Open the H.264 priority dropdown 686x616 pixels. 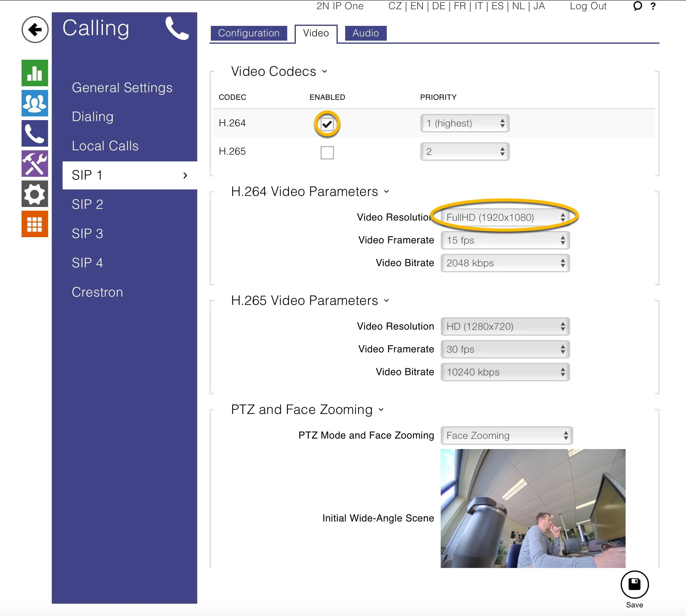point(465,123)
